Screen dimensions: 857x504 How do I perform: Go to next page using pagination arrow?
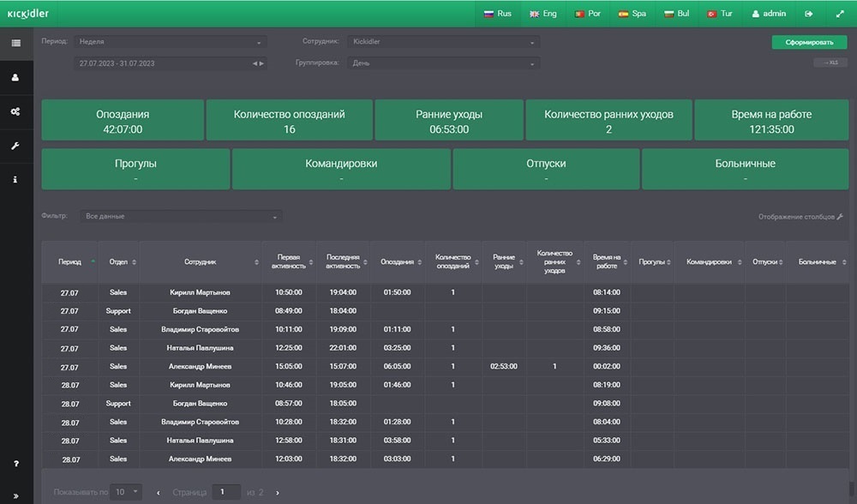(277, 493)
